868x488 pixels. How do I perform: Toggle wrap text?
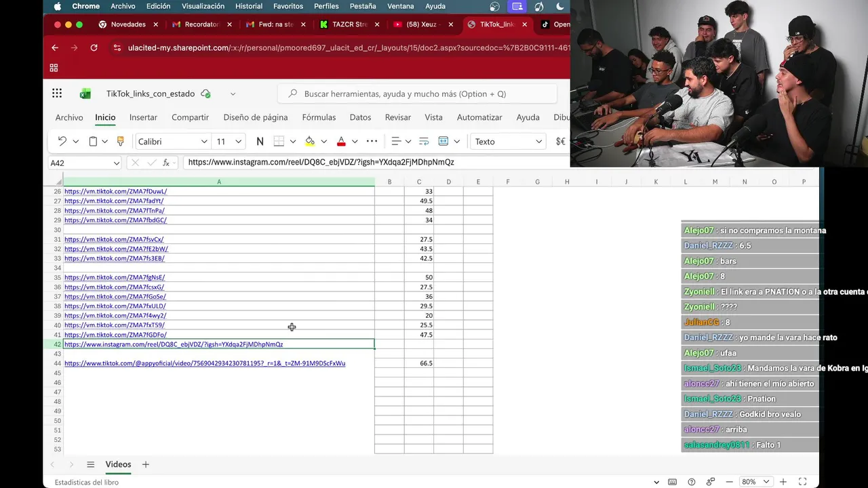(x=424, y=141)
